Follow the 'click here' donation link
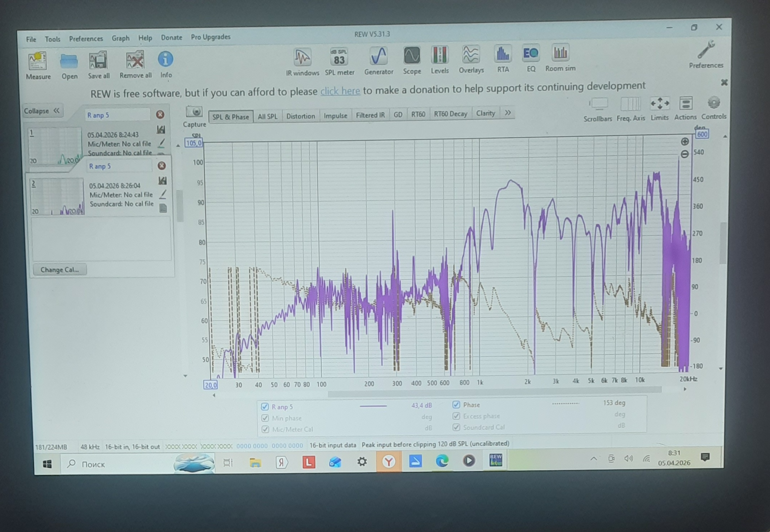Screen dimensions: 770x532 pyautogui.click(x=340, y=91)
